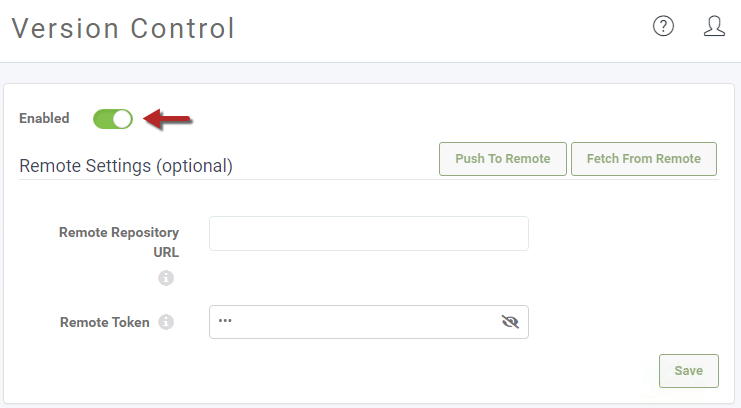The height and width of the screenshot is (408, 741).
Task: Show info tooltip beside Remote Token
Action: [166, 322]
